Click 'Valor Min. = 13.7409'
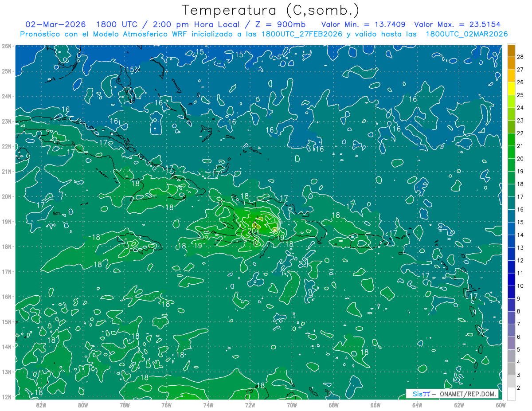The height and width of the screenshot is (411, 532). (x=363, y=24)
